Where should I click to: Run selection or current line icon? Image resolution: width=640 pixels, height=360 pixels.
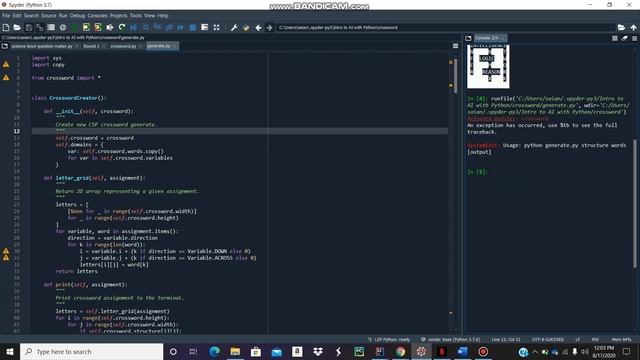click(110, 27)
